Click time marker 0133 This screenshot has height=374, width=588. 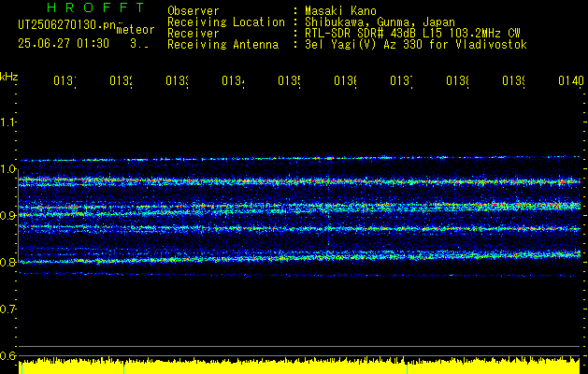(x=177, y=80)
